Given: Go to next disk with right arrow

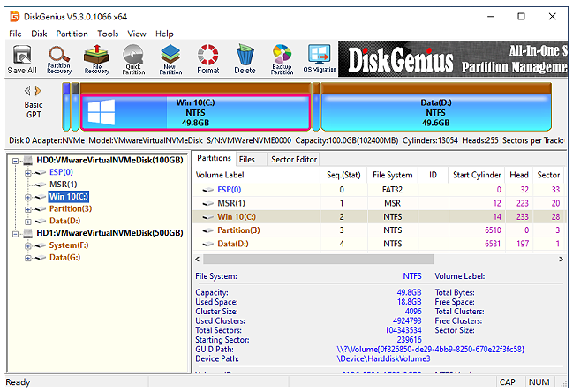Looking at the screenshot, I should [38, 91].
